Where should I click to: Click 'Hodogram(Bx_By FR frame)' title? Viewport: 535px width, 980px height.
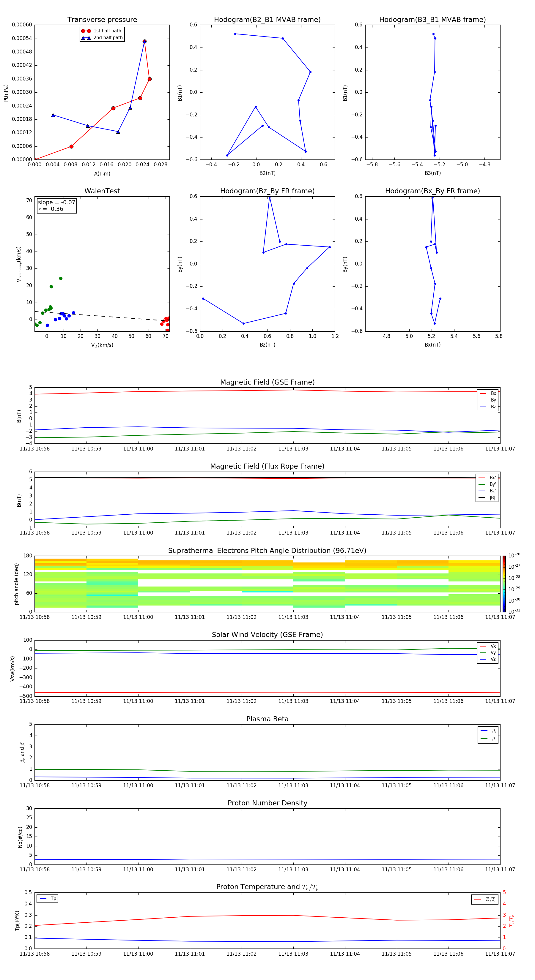pos(432,191)
